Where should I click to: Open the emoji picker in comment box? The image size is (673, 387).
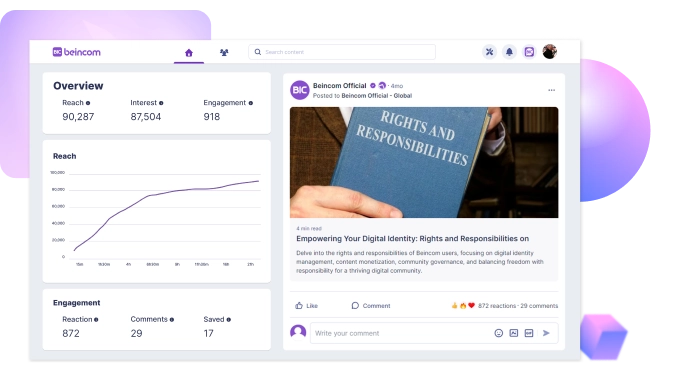pos(498,333)
